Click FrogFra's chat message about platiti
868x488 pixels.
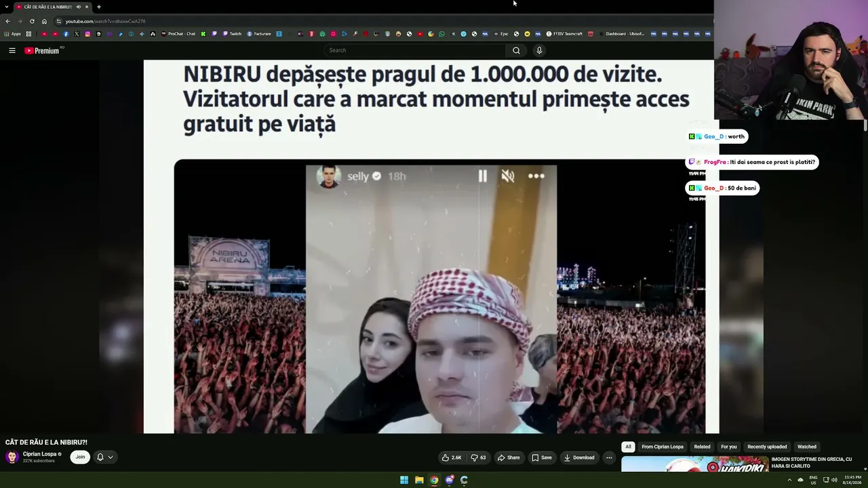coord(752,162)
